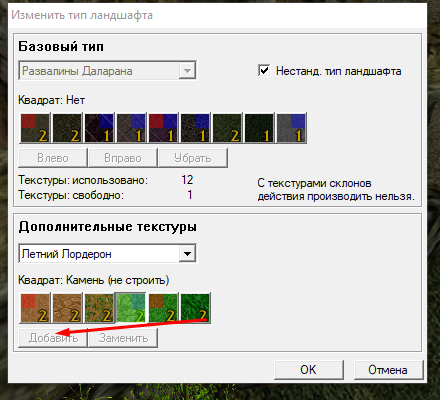Select highlighted light green tile with teal corner
The width and height of the screenshot is (440, 400).
point(131,308)
